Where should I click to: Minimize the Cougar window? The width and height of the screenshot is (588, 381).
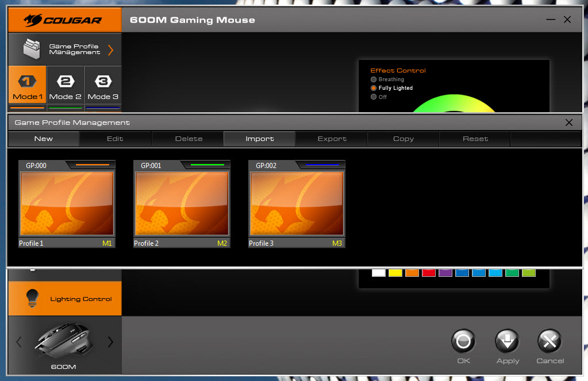pyautogui.click(x=551, y=20)
